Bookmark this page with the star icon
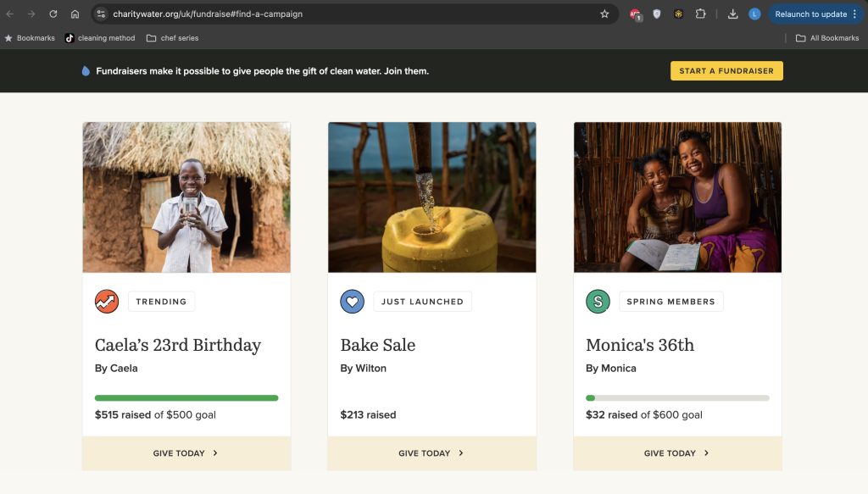The image size is (868, 494). click(x=604, y=14)
